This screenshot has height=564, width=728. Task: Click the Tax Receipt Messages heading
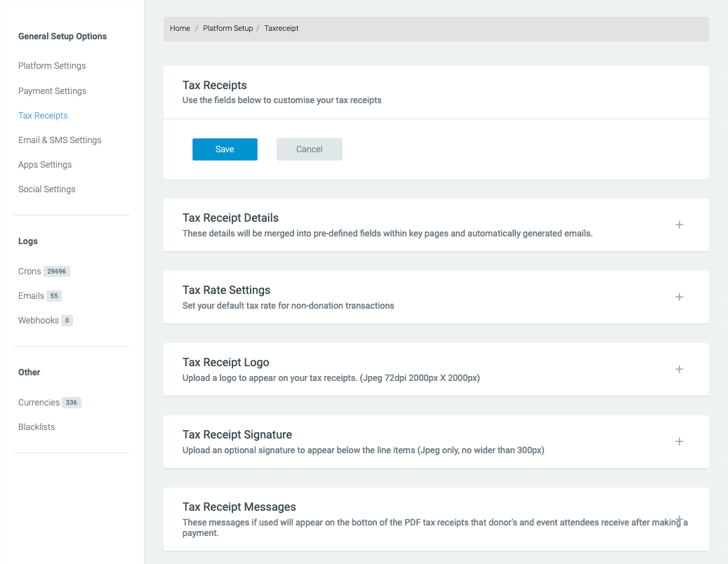[x=239, y=507]
